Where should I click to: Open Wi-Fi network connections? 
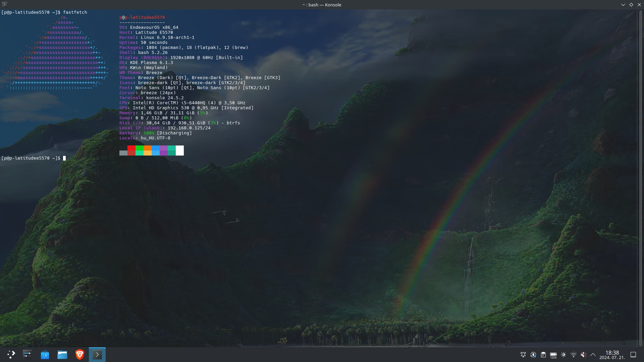tap(573, 355)
